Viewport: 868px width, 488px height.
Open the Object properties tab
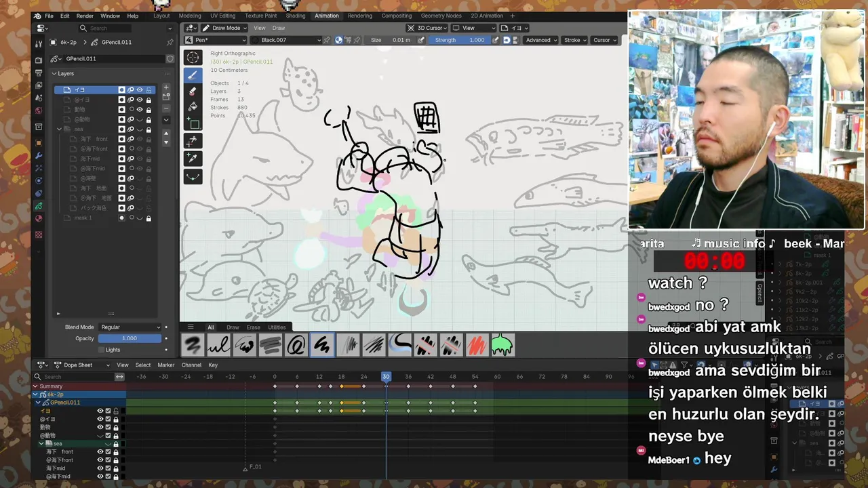pos(39,143)
